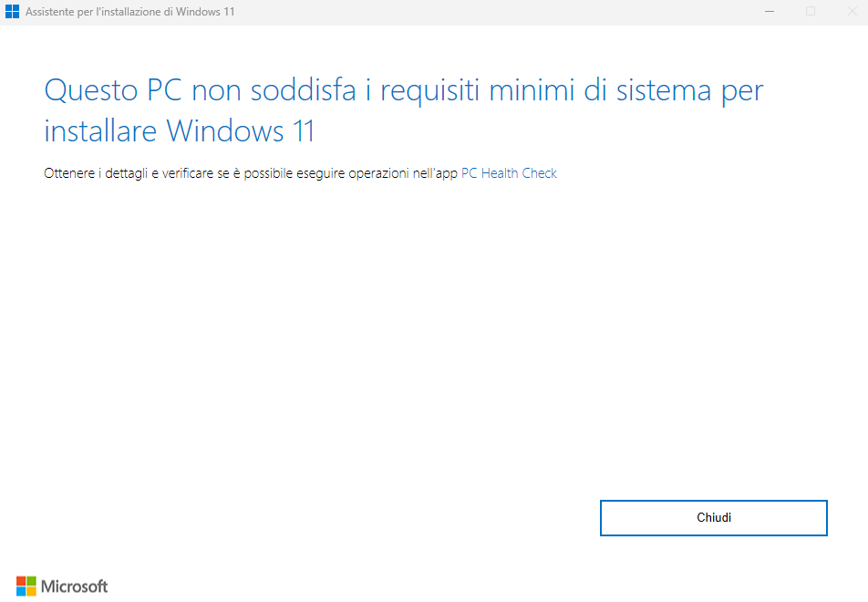
Task: Click the Windows logo icon in the title bar
Action: (x=13, y=12)
